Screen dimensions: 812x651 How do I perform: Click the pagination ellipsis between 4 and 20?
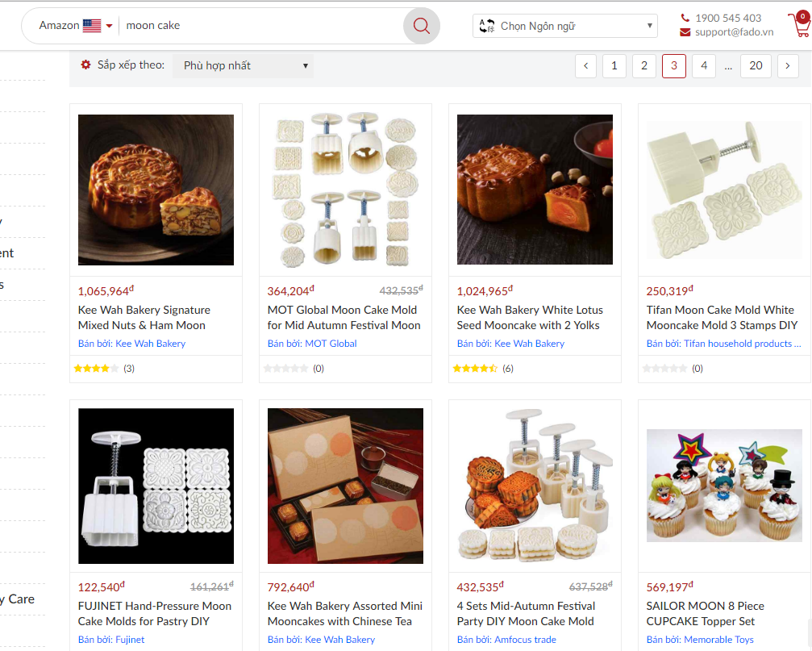728,67
